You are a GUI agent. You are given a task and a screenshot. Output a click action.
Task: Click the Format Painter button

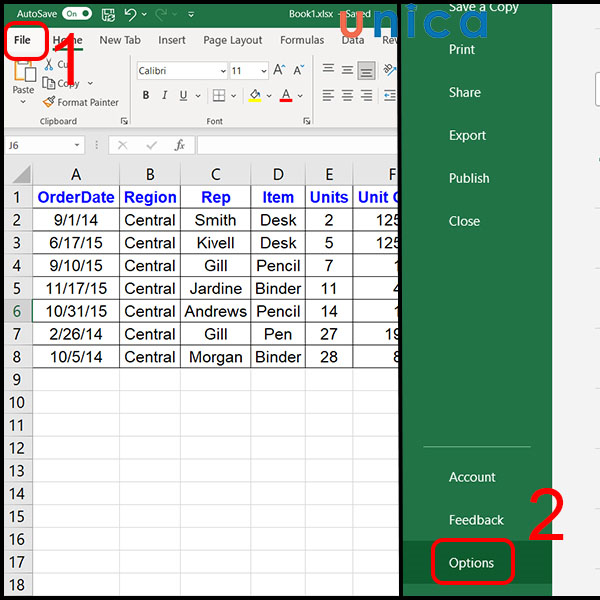coord(80,102)
